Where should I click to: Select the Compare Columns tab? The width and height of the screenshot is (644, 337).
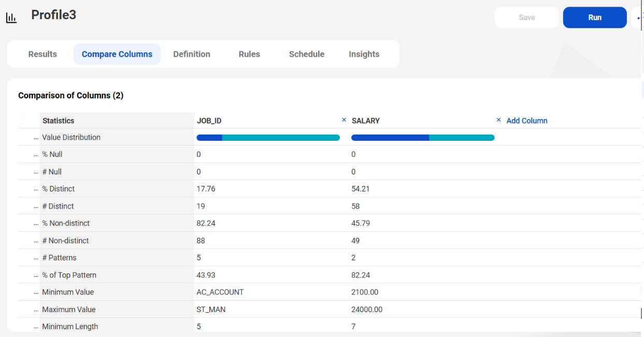[117, 54]
